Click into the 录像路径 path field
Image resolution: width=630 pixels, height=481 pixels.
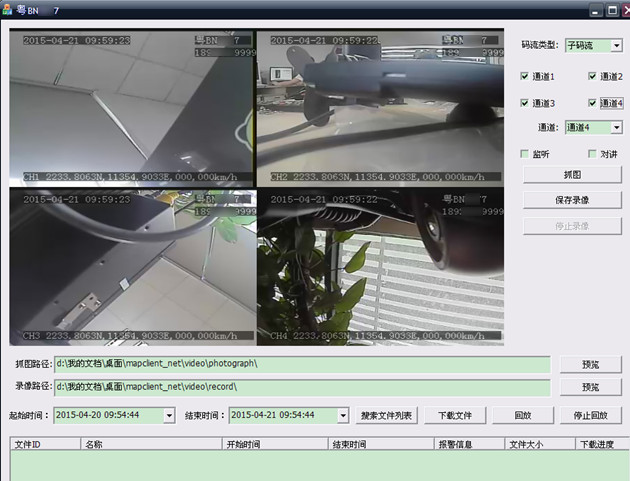click(300, 387)
